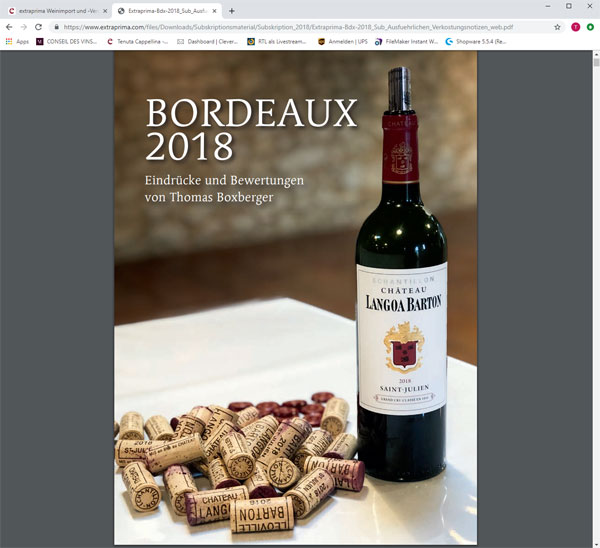The width and height of the screenshot is (600, 548).
Task: Open the Dashboard | Clever bookmark
Action: [x=207, y=41]
